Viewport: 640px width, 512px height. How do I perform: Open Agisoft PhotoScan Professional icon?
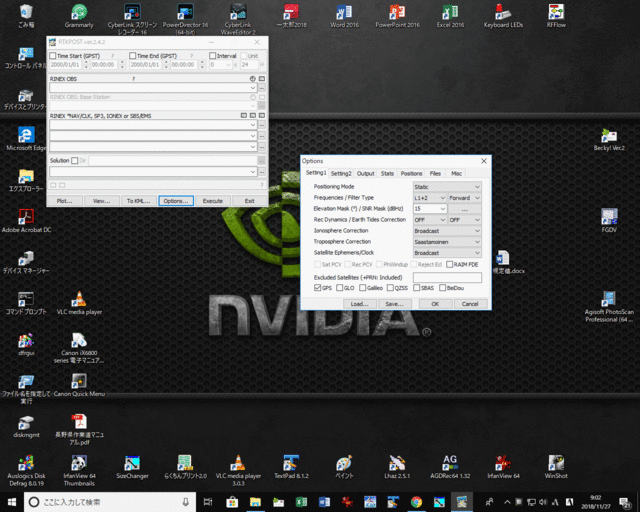tap(609, 307)
